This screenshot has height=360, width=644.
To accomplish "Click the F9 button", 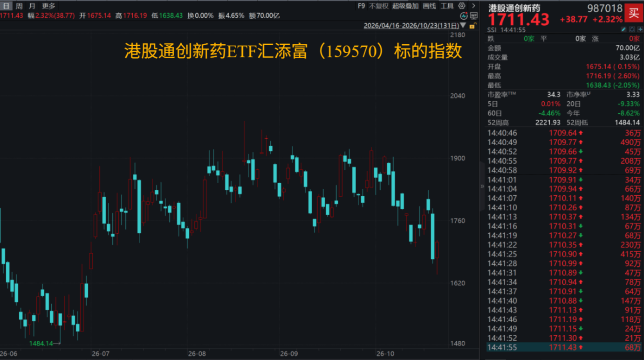I will (361, 6).
